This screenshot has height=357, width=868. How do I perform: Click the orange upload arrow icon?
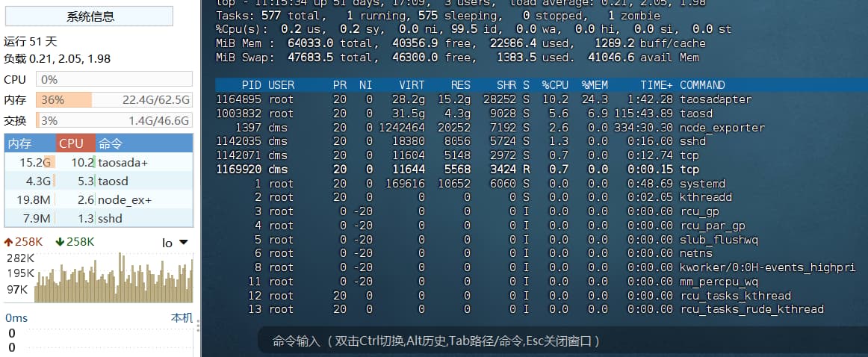pos(8,242)
